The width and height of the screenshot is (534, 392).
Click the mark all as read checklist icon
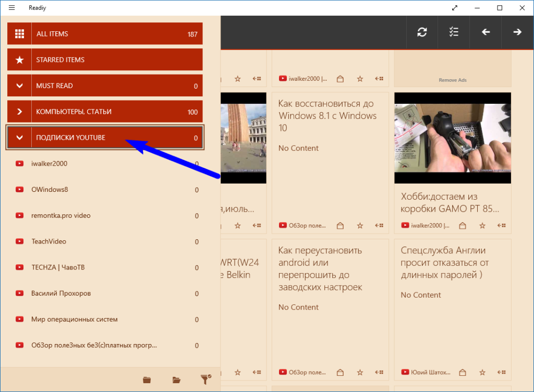[x=454, y=32]
